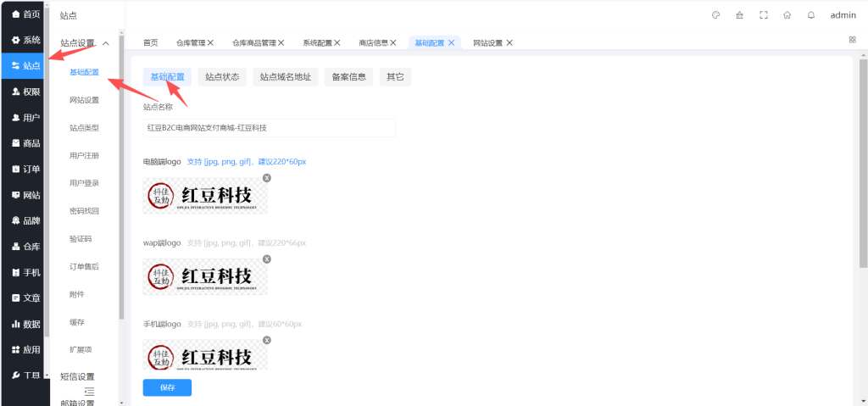Select the 基础配置 settings section button
The image size is (868, 406).
point(167,77)
